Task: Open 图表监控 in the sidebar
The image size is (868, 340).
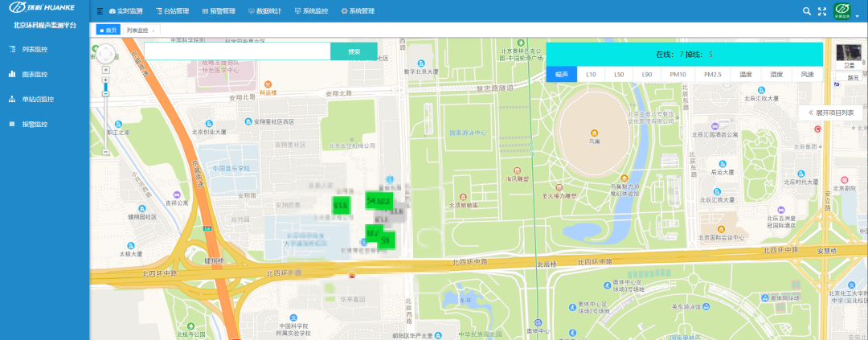Action: click(x=35, y=74)
